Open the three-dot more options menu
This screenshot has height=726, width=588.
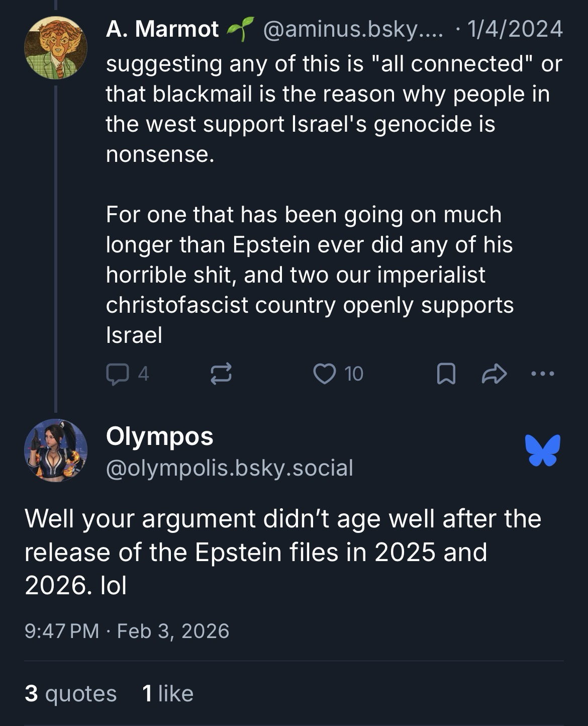tap(542, 374)
